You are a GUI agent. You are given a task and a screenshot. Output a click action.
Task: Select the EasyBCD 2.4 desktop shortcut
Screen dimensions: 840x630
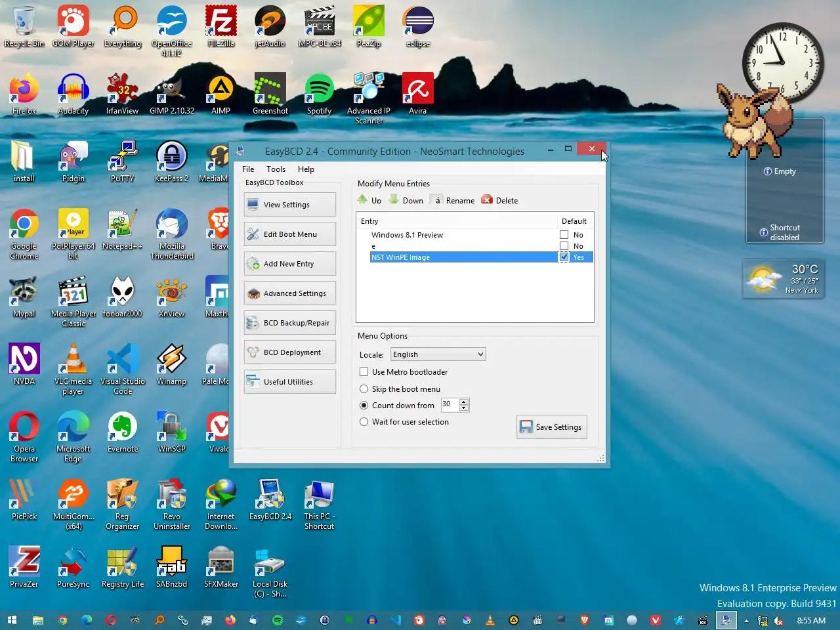click(270, 500)
